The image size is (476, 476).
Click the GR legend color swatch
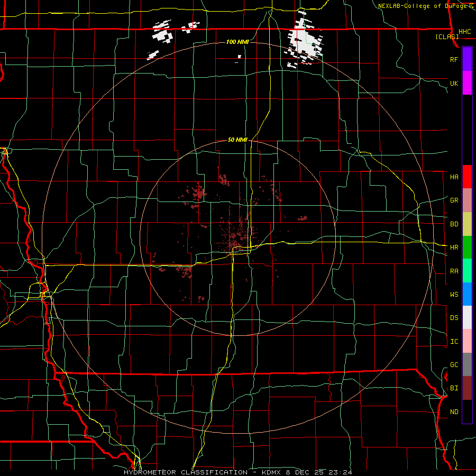[467, 200]
